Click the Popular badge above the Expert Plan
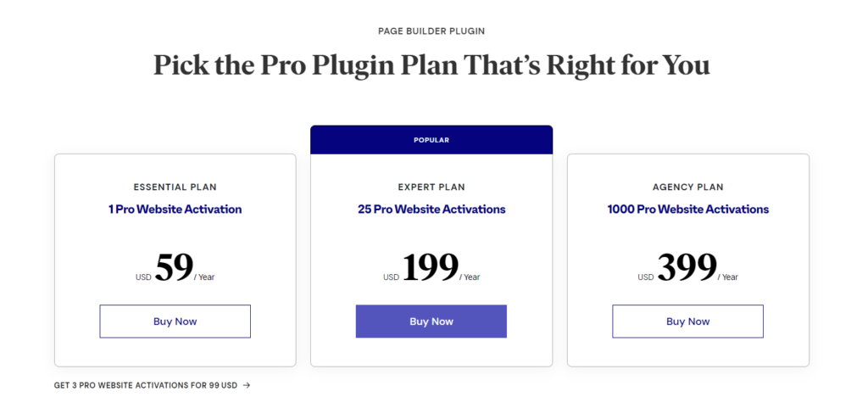The image size is (868, 397). [431, 140]
